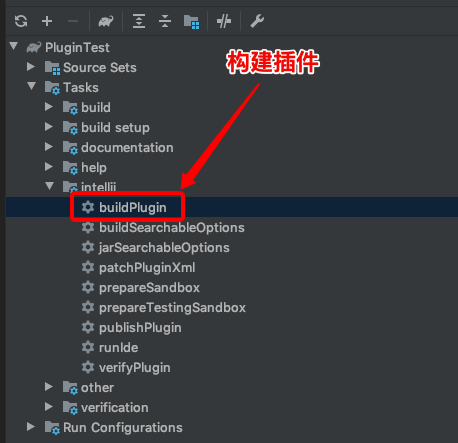Collapse the PluginTest root node
The image size is (458, 443).
[x=14, y=46]
